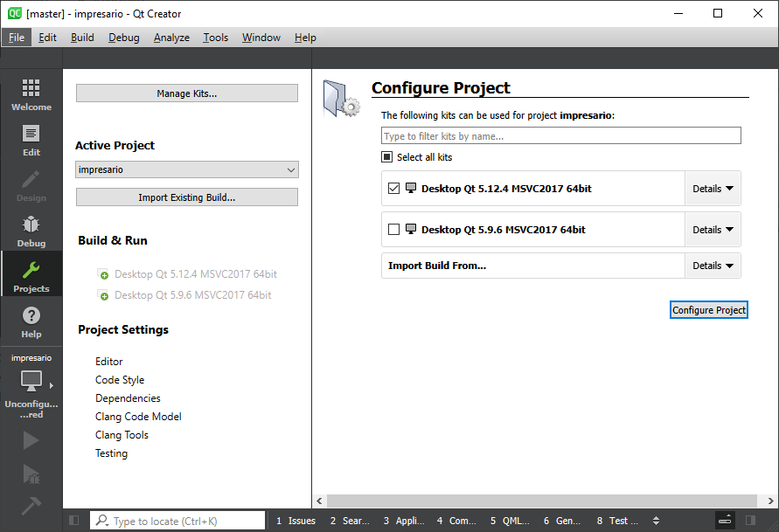Open the Help mode

31,322
